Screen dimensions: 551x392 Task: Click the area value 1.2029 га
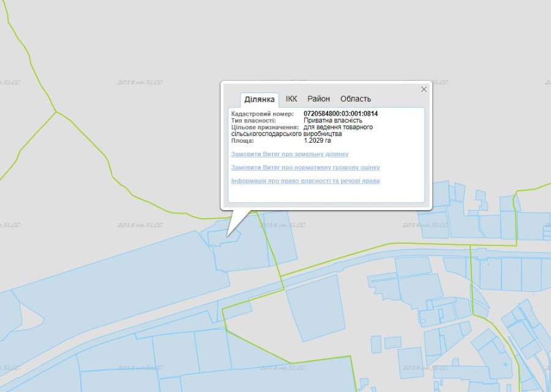coord(317,141)
